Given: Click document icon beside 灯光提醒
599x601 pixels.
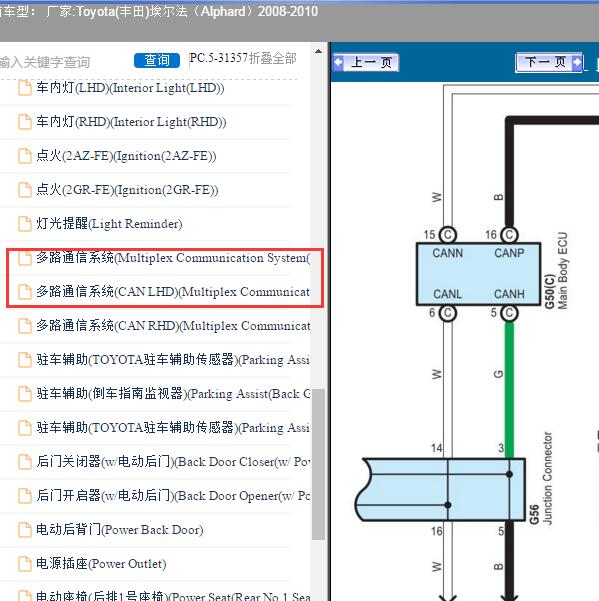Looking at the screenshot, I should pyautogui.click(x=25, y=223).
